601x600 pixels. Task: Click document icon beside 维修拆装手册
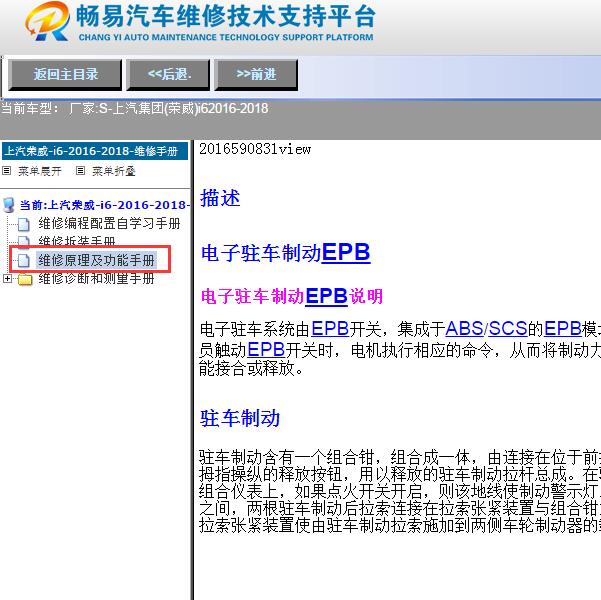24,241
